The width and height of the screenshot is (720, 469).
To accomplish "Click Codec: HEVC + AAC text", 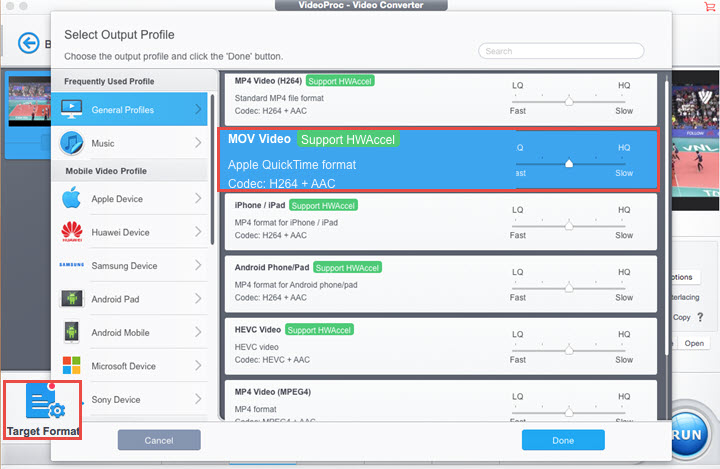I will [272, 360].
